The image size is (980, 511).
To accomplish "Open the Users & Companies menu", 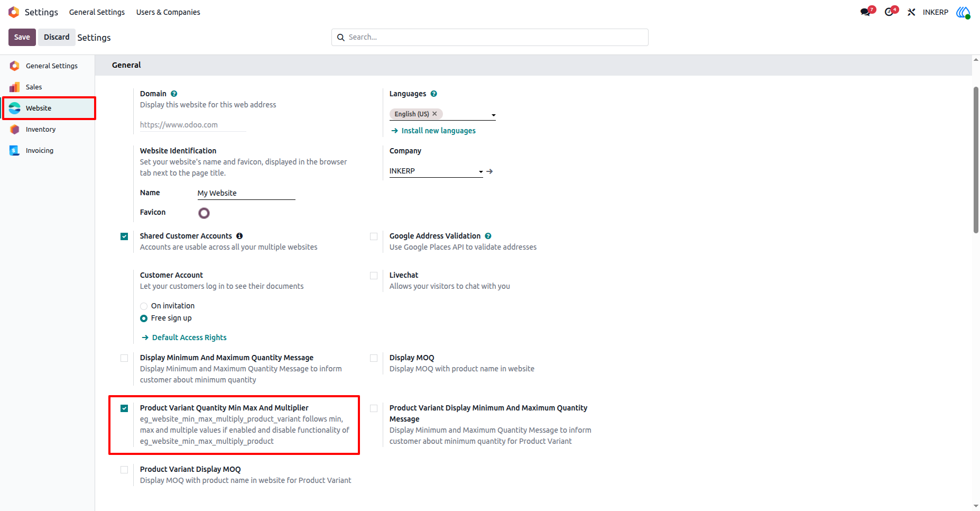I will click(168, 12).
